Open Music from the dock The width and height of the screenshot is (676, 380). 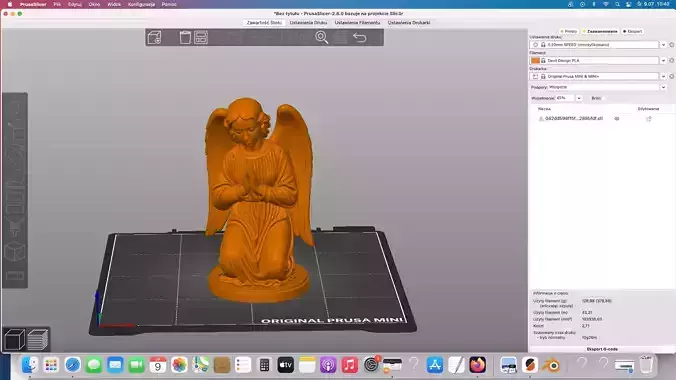350,365
